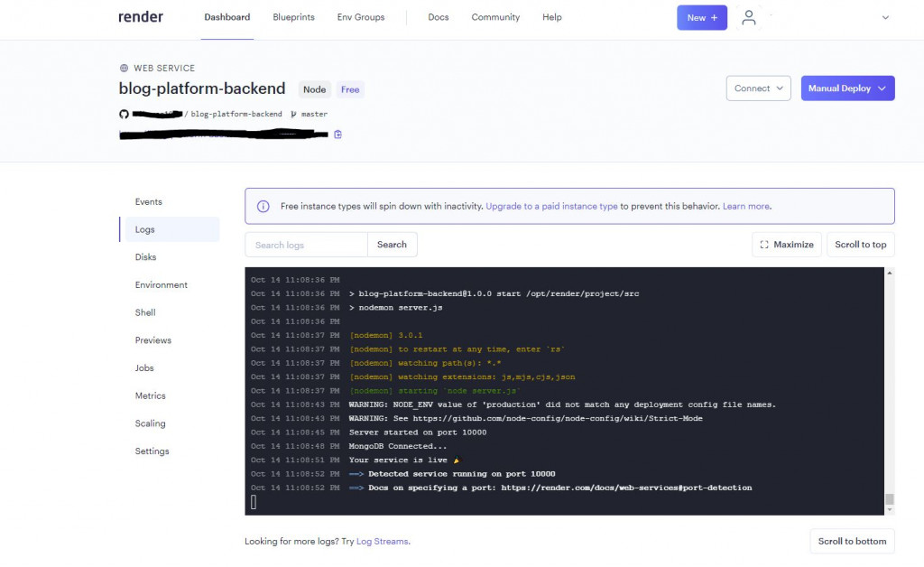The width and height of the screenshot is (924, 567).
Task: Click 'MongoDB Connected...' log line
Action: [x=398, y=446]
